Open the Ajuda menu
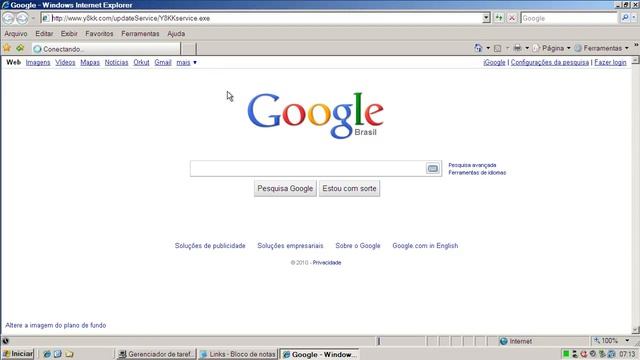The height and width of the screenshot is (360, 640). coord(176,33)
